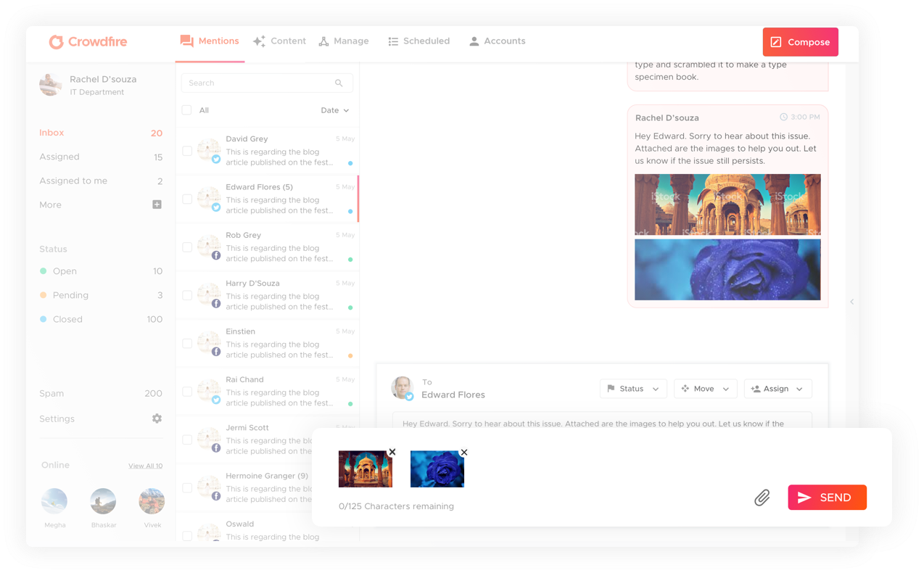Click Twitter badge on Rai Chand avatar
Image resolution: width=924 pixels, height=573 pixels.
216,400
